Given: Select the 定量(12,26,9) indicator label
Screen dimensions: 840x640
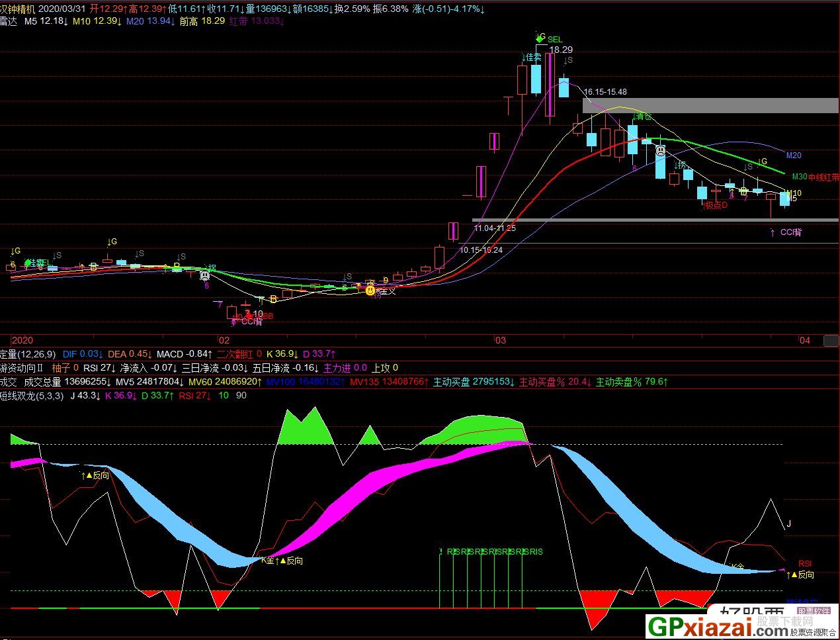Looking at the screenshot, I should [x=28, y=354].
